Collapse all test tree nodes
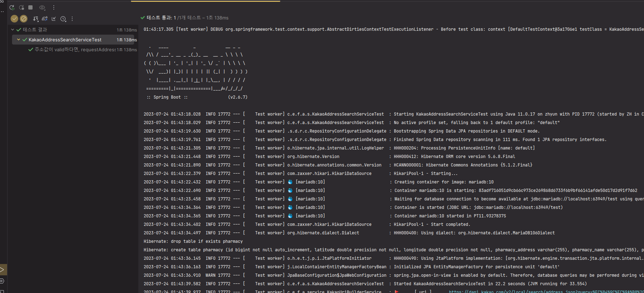 point(54,19)
